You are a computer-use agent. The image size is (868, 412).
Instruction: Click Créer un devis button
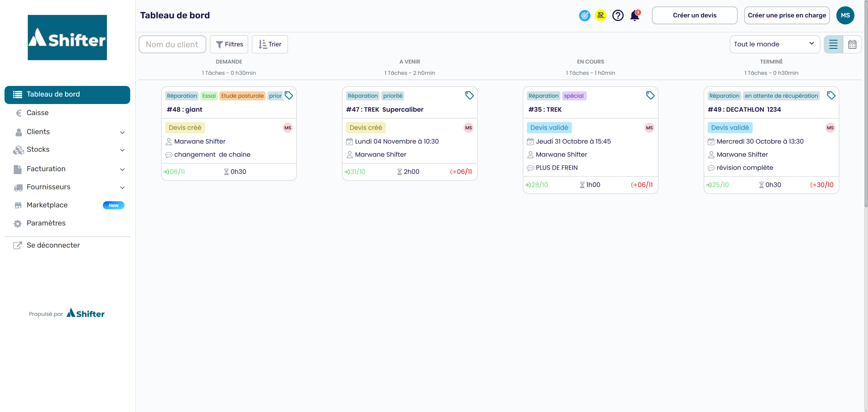coord(694,16)
